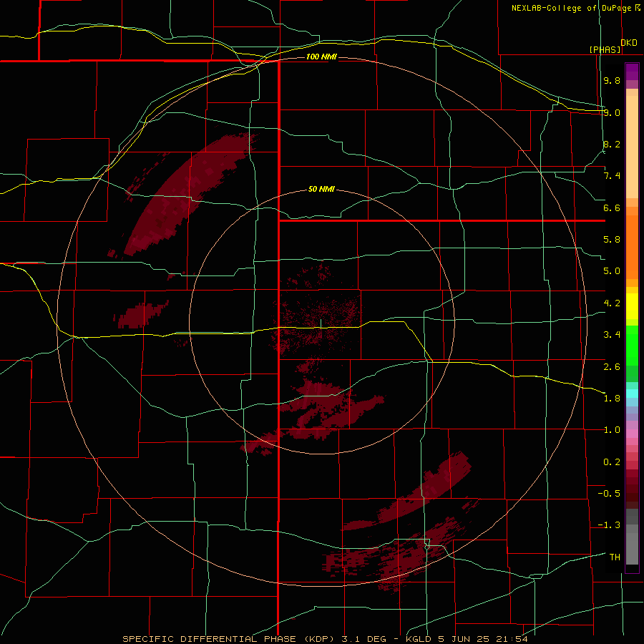Image resolution: width=644 pixels, height=644 pixels.
Task: Select the 0.2 scale value
Action: 612,462
